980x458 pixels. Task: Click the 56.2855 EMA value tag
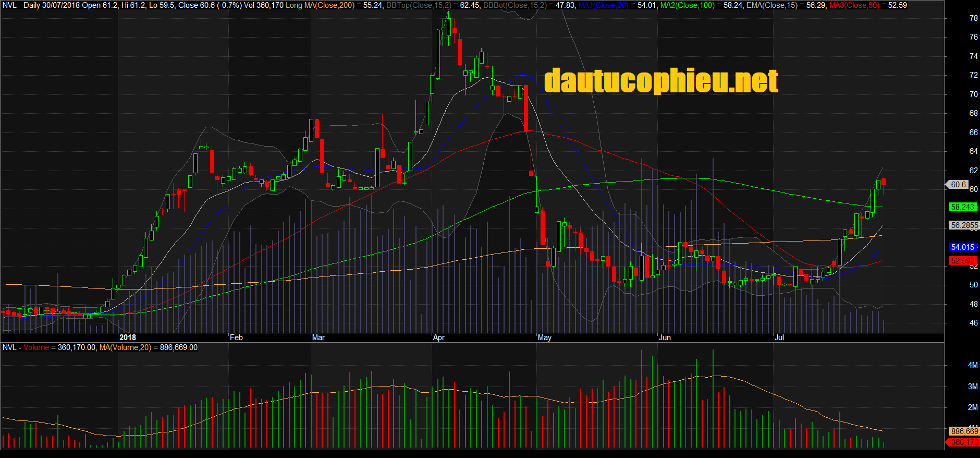click(x=964, y=225)
